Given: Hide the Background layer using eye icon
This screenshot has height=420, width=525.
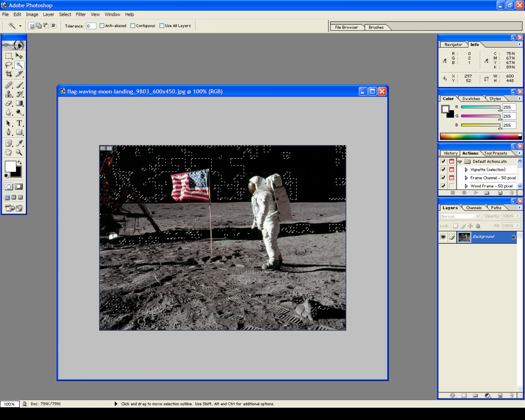Looking at the screenshot, I should point(443,237).
